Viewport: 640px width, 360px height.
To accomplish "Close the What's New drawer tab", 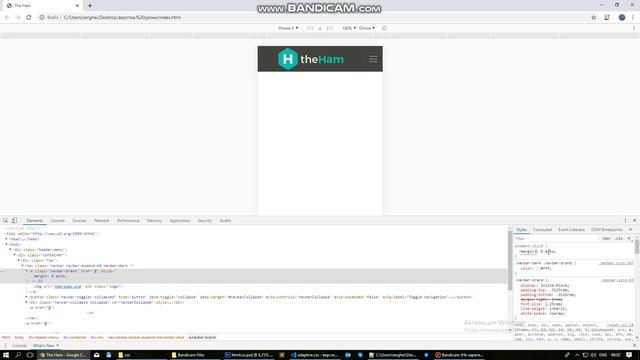I will coord(58,345).
